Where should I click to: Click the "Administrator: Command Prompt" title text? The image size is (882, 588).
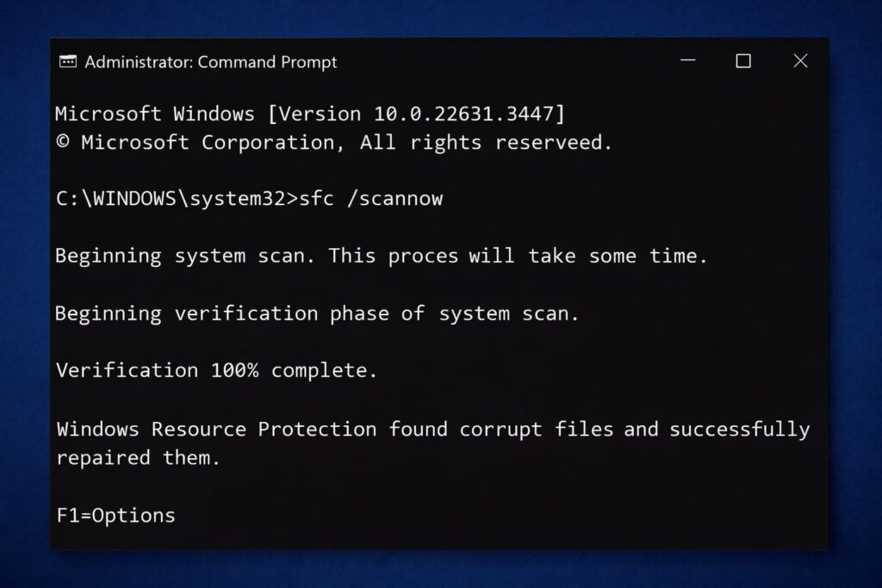tap(211, 62)
